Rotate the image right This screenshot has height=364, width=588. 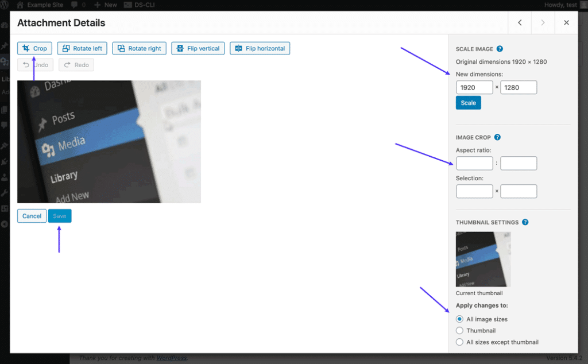point(139,48)
